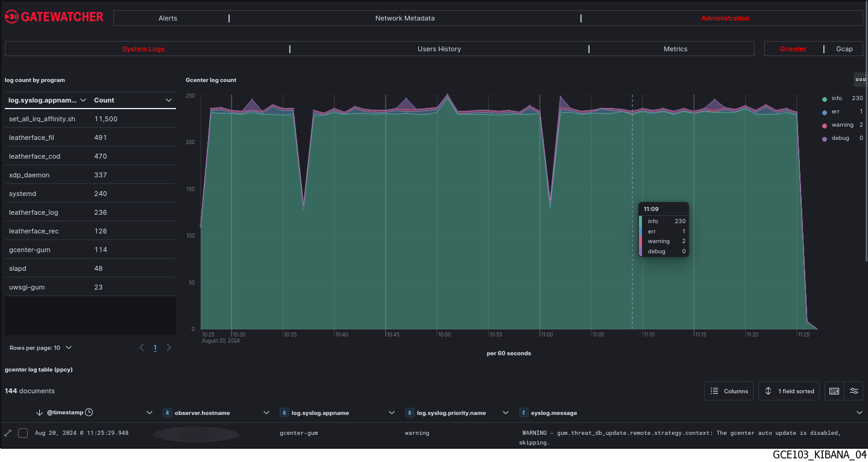Select the systemd program row
Screen dimensions: 868x462
(90, 194)
